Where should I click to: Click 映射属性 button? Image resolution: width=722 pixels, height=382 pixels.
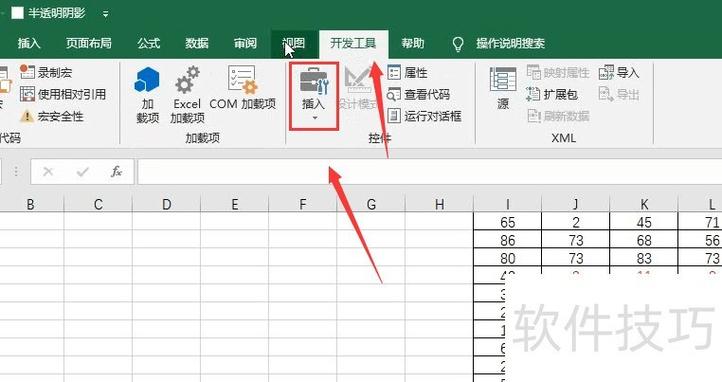pyautogui.click(x=558, y=72)
